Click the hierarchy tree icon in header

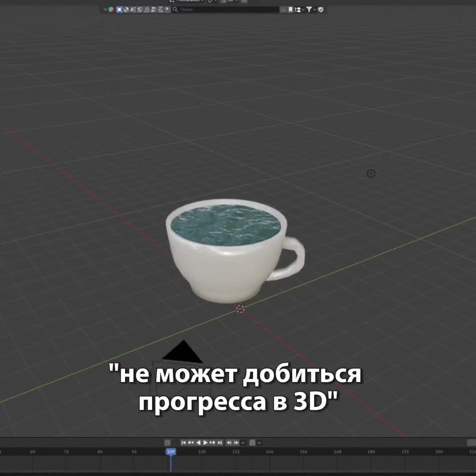298,9
